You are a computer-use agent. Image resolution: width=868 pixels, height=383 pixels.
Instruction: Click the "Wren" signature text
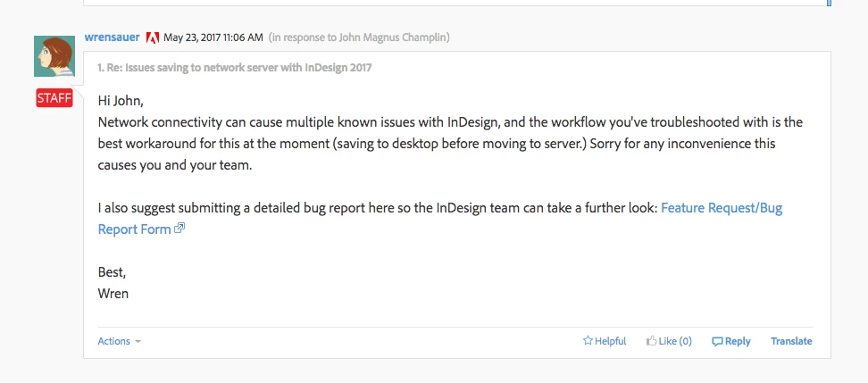click(113, 294)
